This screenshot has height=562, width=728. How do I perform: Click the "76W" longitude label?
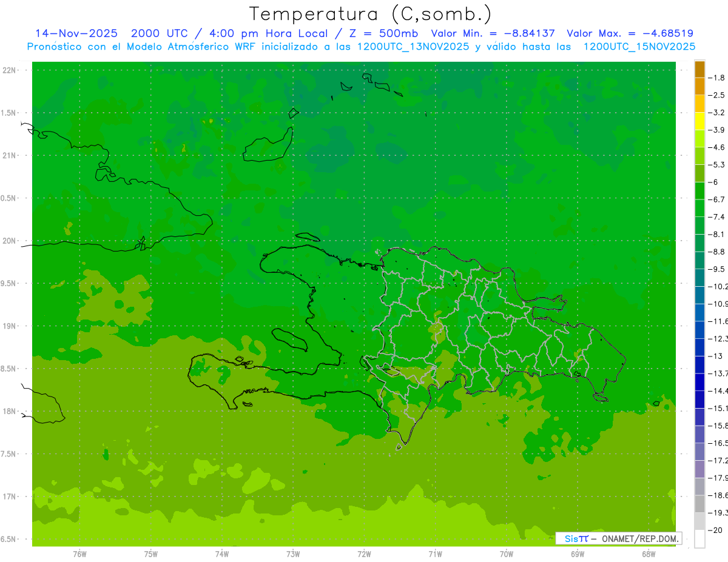[x=79, y=554]
